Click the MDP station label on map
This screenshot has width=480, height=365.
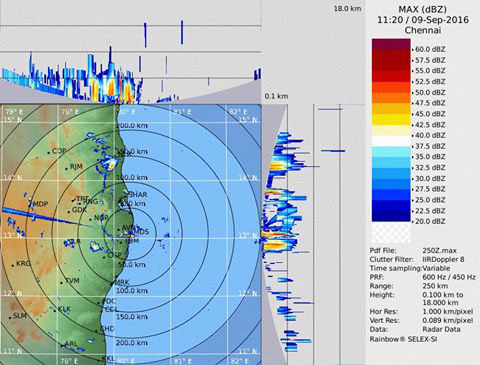pos(40,204)
